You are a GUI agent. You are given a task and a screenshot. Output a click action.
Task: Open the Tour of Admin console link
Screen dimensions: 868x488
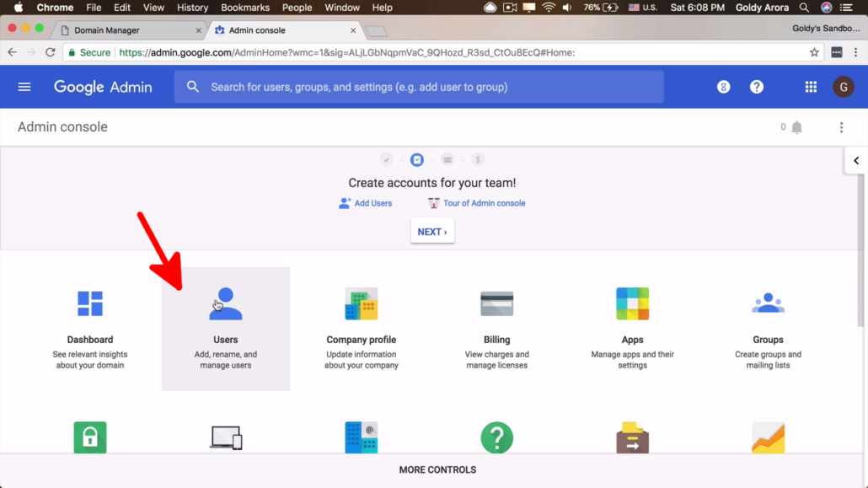tap(477, 203)
